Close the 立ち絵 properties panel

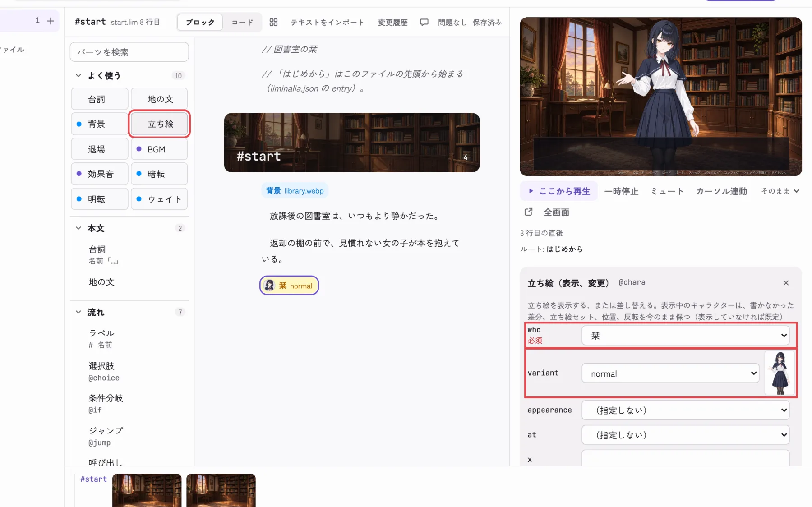click(x=786, y=283)
